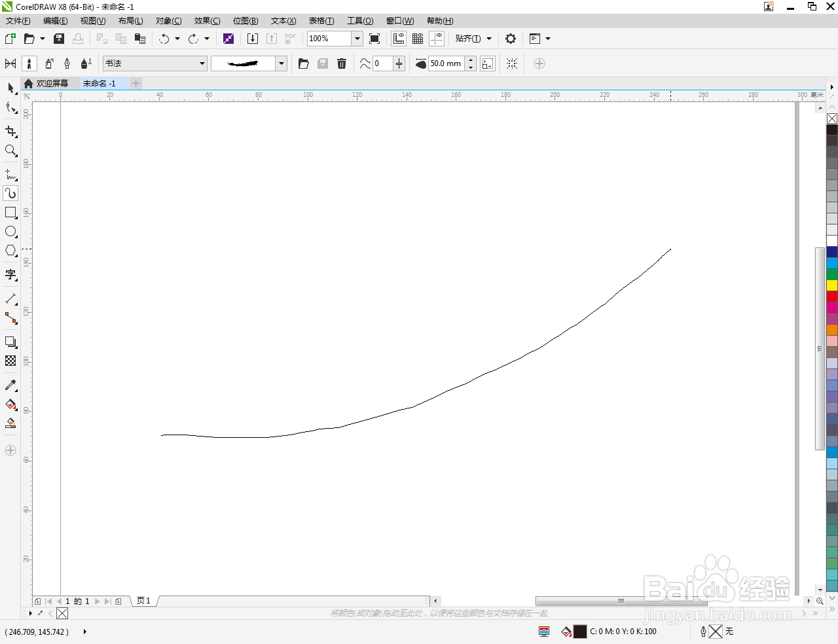Open the 效果(C) menu
The height and width of the screenshot is (644, 838).
coord(207,21)
